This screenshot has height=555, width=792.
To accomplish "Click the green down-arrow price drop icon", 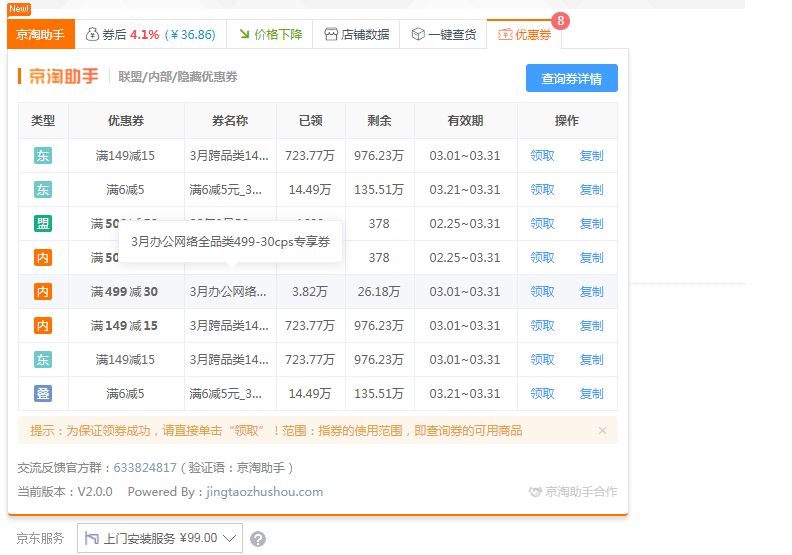I will click(244, 34).
